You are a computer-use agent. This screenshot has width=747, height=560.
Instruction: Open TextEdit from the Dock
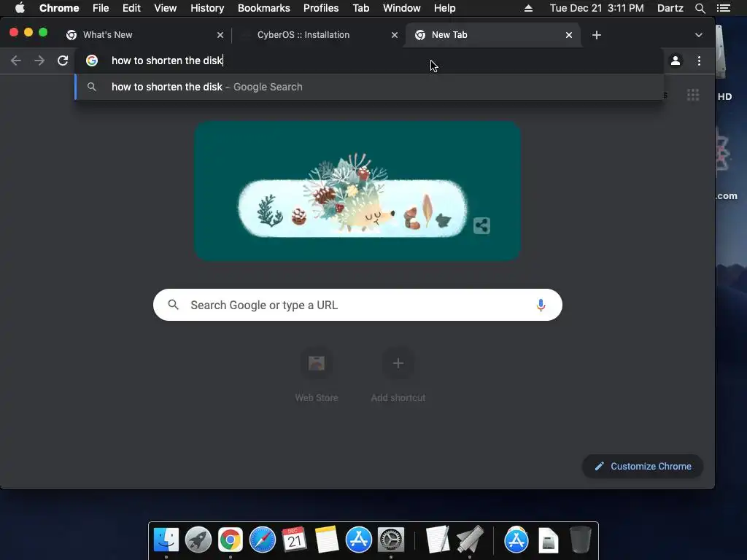pyautogui.click(x=438, y=540)
